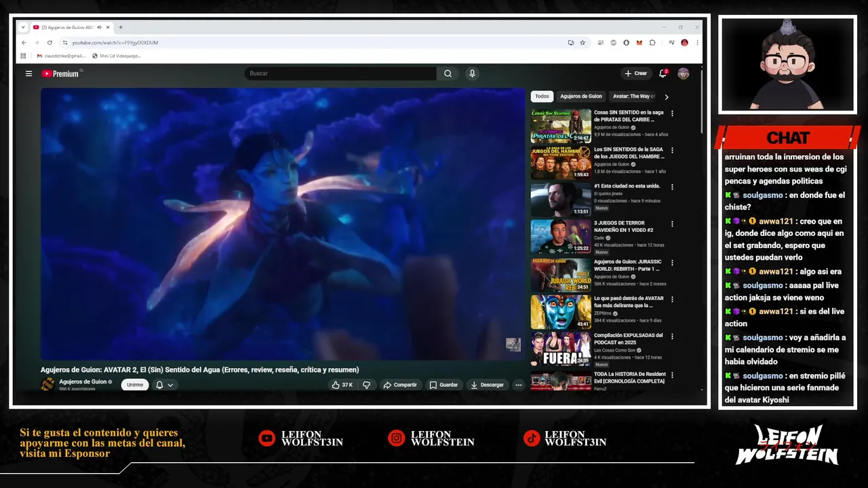Like the video with thumbs up
868x488 pixels.
[342, 385]
